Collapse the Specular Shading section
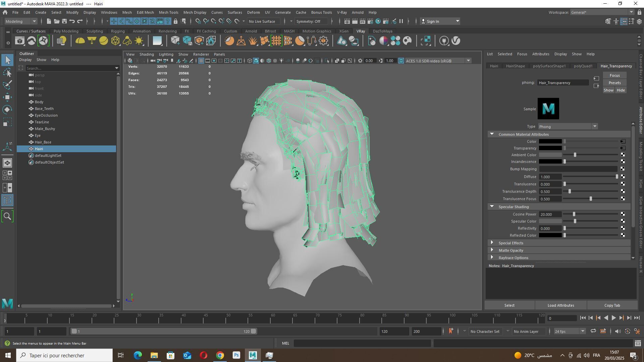The height and width of the screenshot is (362, 644). pos(492,207)
